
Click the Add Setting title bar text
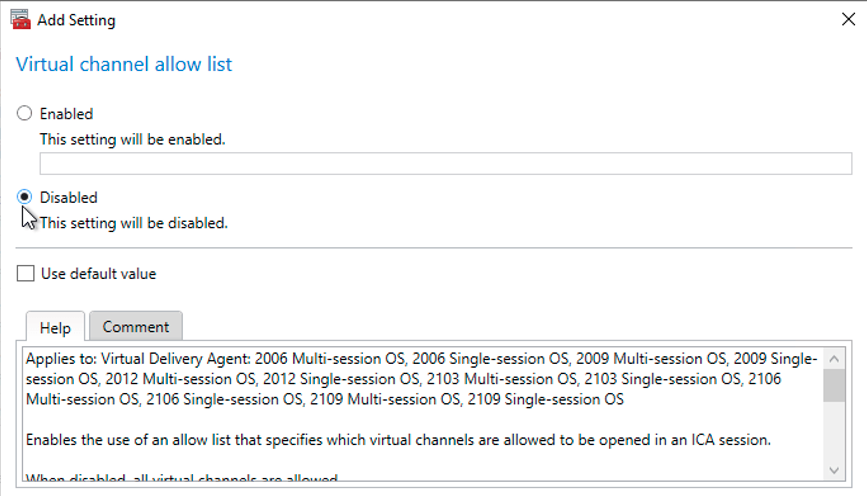[x=76, y=19]
